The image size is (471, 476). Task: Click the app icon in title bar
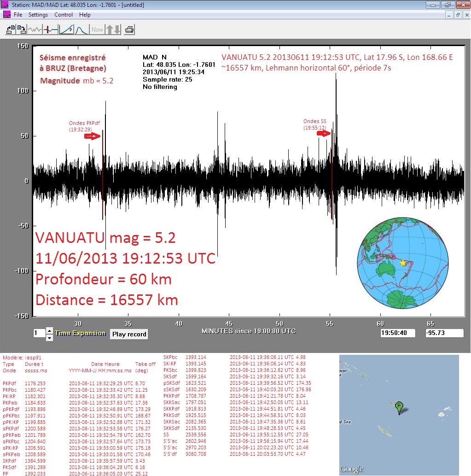click(6, 5)
